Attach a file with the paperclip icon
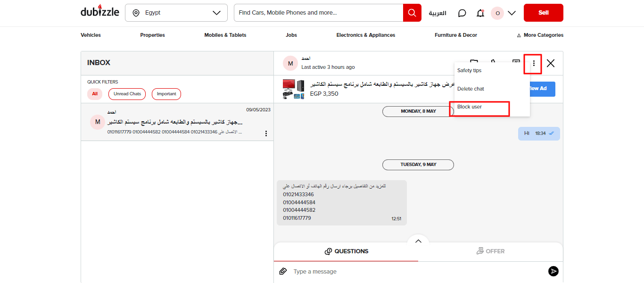Screen dimensions: 644x283 (x=283, y=271)
